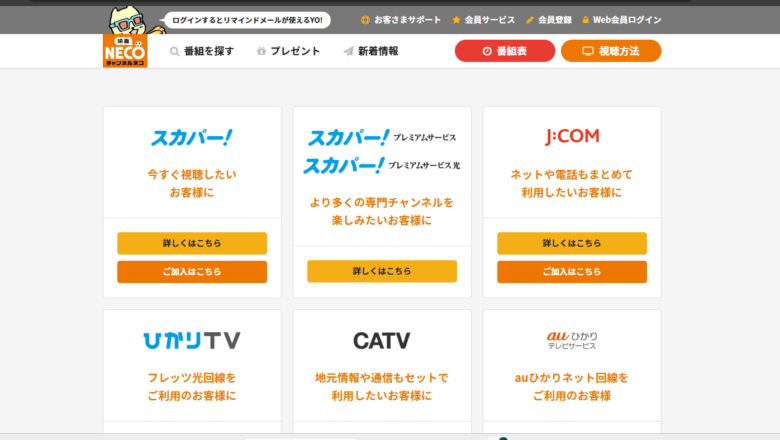Open the お客さまサポート support link
The width and height of the screenshot is (780, 440).
(400, 19)
